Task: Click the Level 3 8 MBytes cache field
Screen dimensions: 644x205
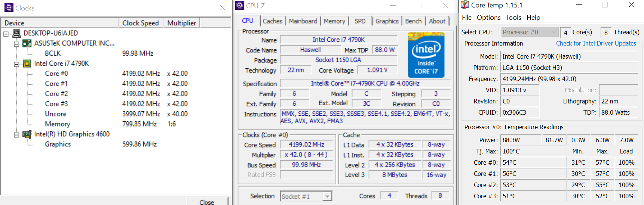Action: pos(395,175)
